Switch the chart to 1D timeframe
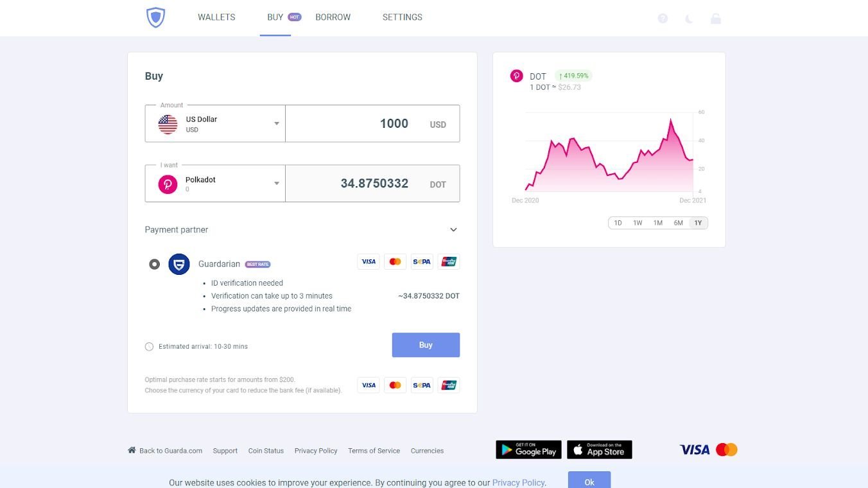The height and width of the screenshot is (488, 868). pyautogui.click(x=618, y=223)
